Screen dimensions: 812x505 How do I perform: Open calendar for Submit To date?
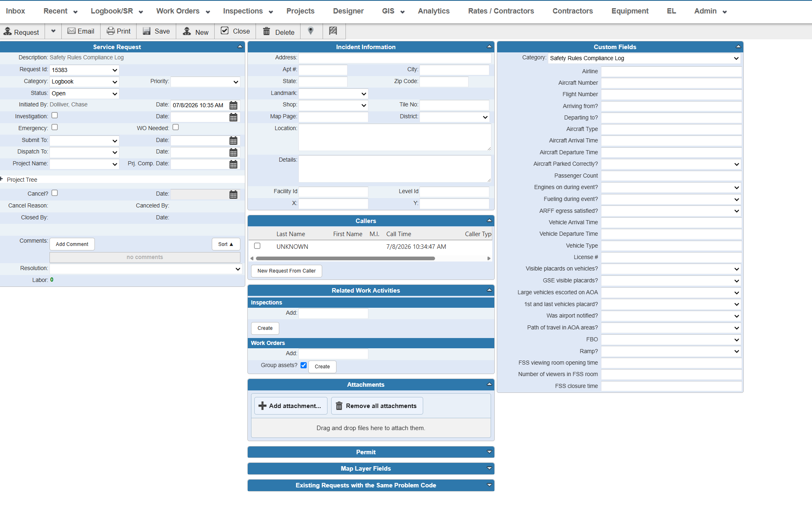pos(233,141)
